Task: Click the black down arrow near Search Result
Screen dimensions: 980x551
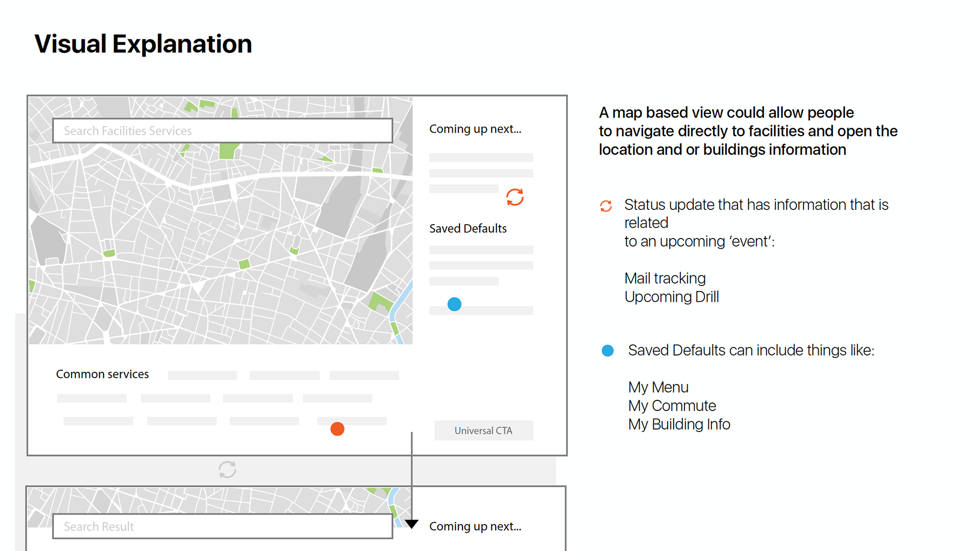Action: click(411, 524)
